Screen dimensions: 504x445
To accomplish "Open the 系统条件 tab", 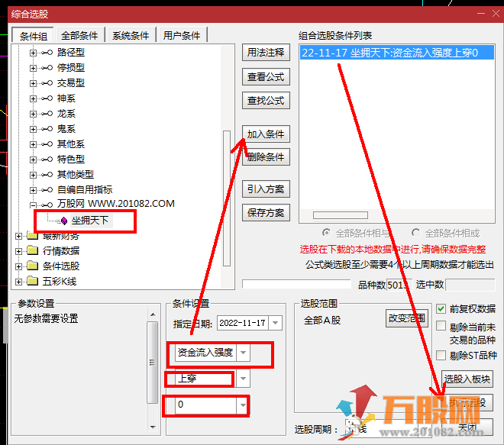I will tap(131, 35).
